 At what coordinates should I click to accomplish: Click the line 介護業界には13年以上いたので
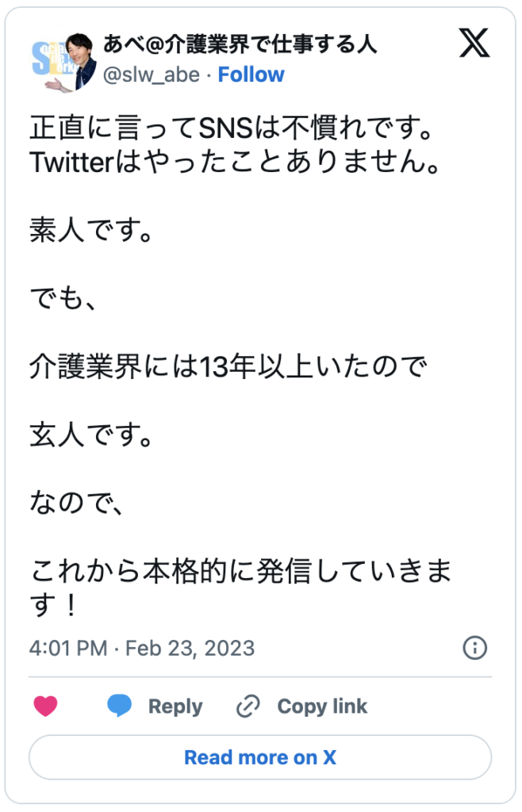228,366
